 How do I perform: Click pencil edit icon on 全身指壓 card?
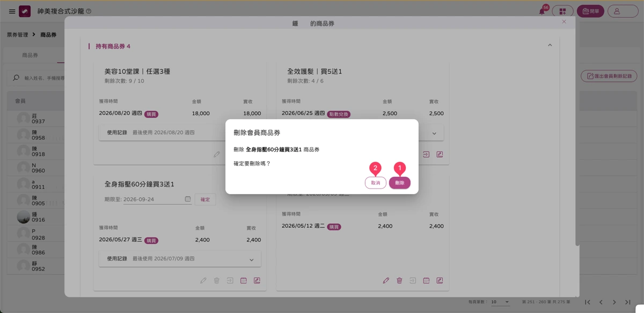click(203, 280)
